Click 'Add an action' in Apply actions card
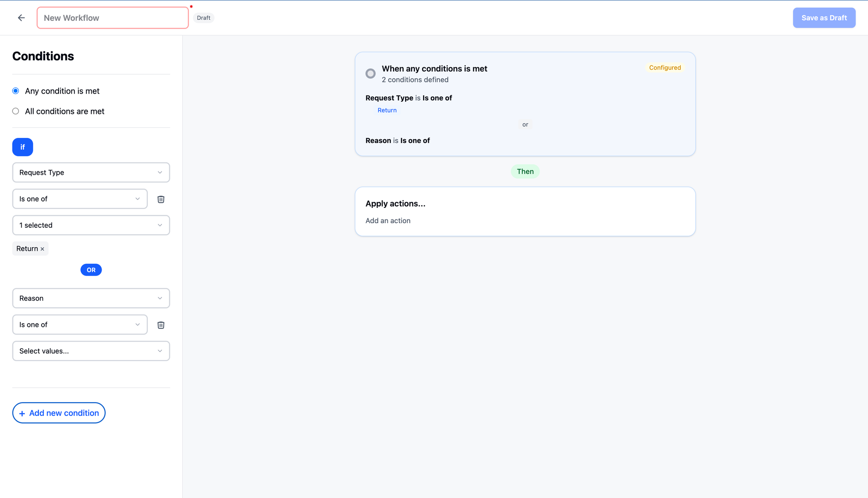This screenshot has height=498, width=868. [x=388, y=221]
